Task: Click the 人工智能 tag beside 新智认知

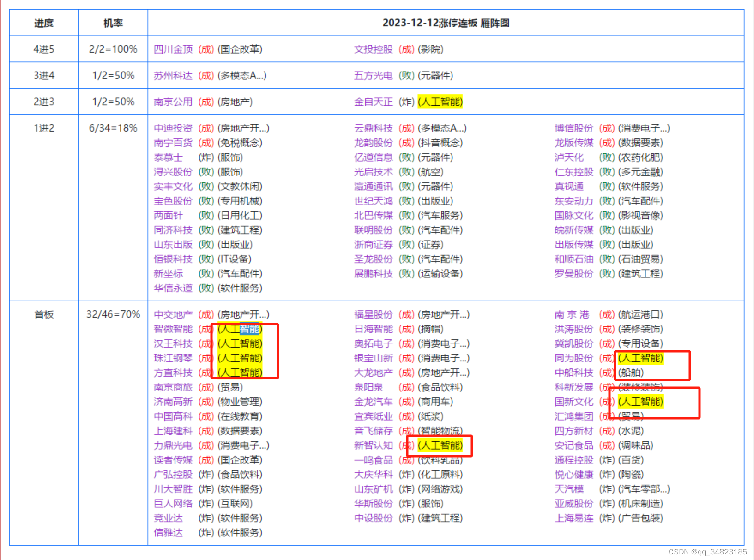Action: point(440,446)
